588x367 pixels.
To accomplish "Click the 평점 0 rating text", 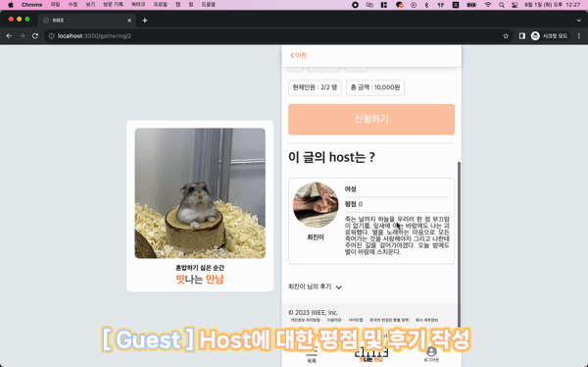I will [354, 204].
